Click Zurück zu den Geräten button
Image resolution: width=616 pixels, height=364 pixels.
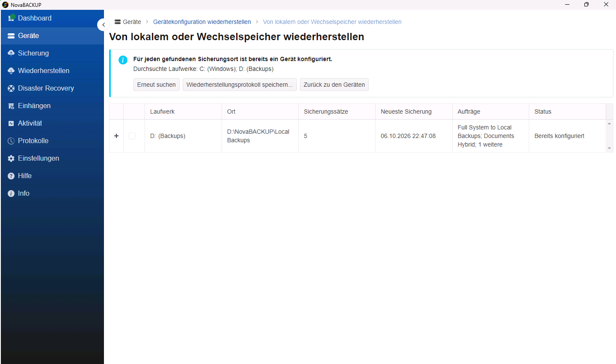coord(334,85)
